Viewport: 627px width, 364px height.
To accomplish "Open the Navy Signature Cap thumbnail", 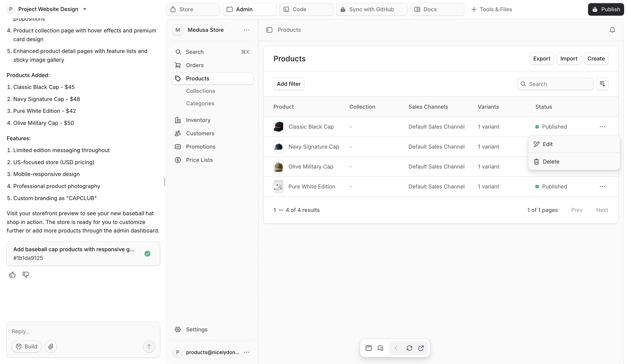I will 278,146.
